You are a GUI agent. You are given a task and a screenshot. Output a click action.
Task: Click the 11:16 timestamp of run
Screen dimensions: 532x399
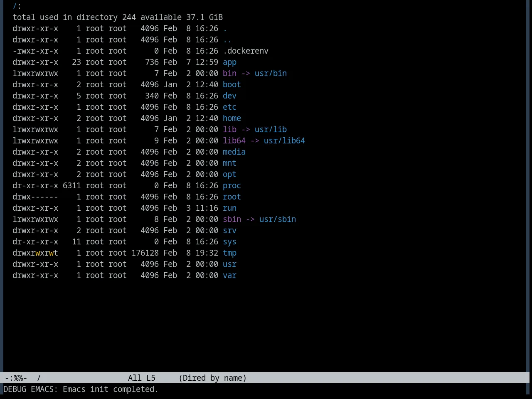(207, 208)
